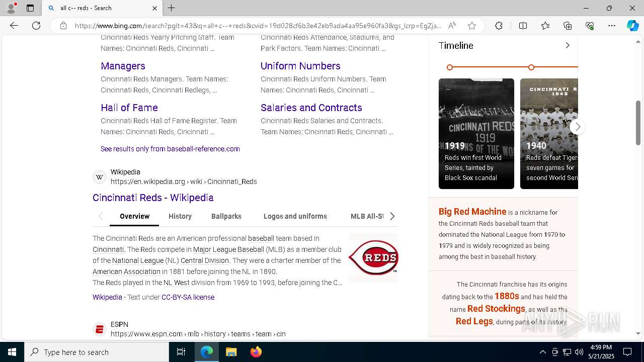Open the 'baseball' inline link
The width and height of the screenshot is (644, 362).
[261, 238]
